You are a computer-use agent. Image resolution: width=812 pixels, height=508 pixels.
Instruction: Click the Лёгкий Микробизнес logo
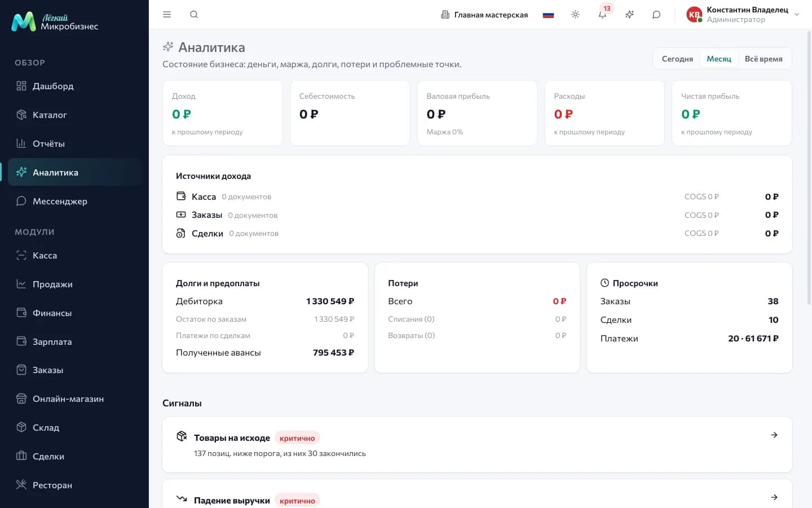pos(55,22)
